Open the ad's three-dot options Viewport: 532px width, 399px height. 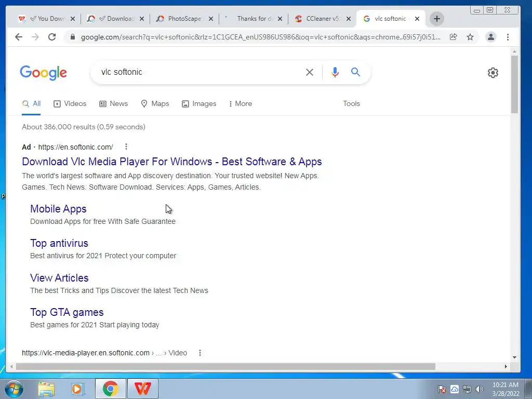126,147
